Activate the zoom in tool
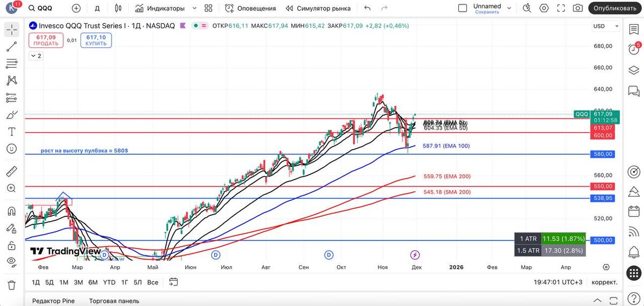The image size is (644, 306). click(12, 188)
